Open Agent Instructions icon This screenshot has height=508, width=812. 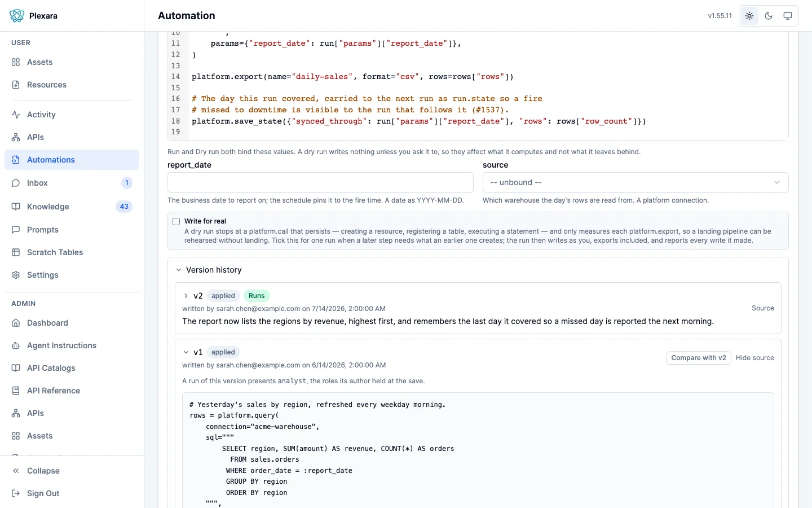pos(16,345)
